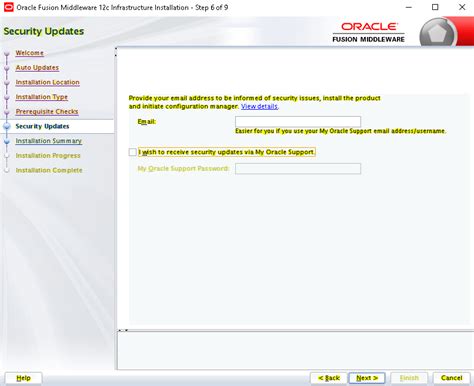Go back to the Welcome step
This screenshot has width=474, height=386.
tap(29, 53)
